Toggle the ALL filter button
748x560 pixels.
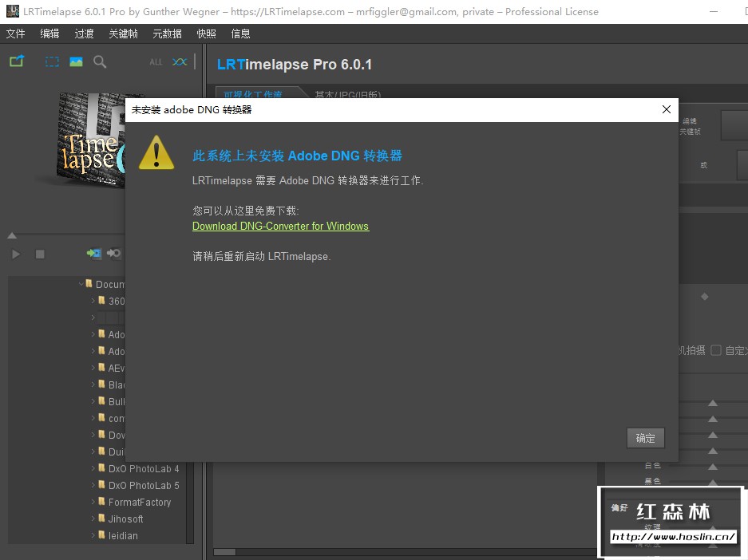click(x=156, y=62)
